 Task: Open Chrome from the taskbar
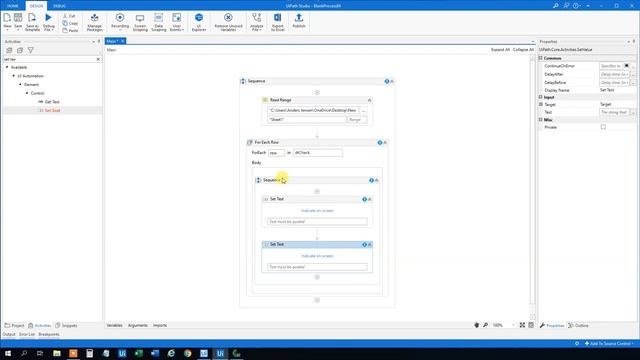(187, 353)
